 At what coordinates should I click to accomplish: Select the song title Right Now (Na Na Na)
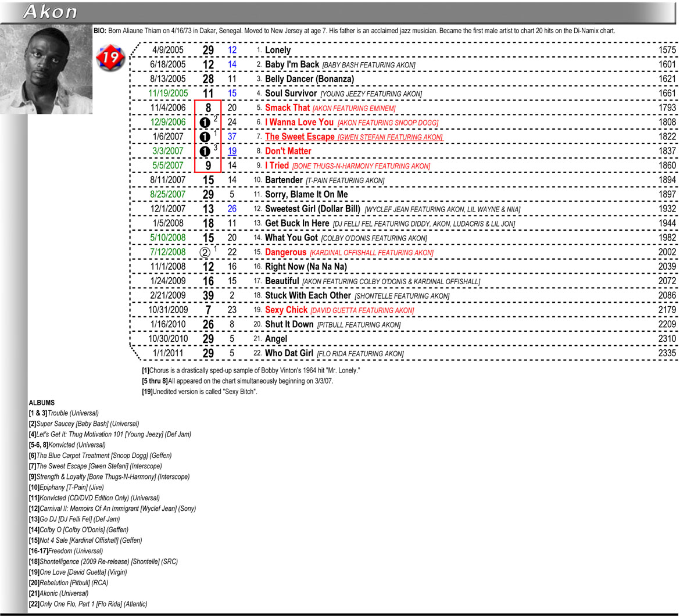(306, 267)
